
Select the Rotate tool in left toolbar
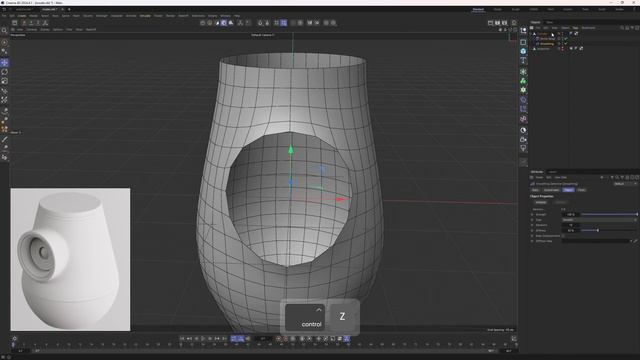[x=4, y=72]
